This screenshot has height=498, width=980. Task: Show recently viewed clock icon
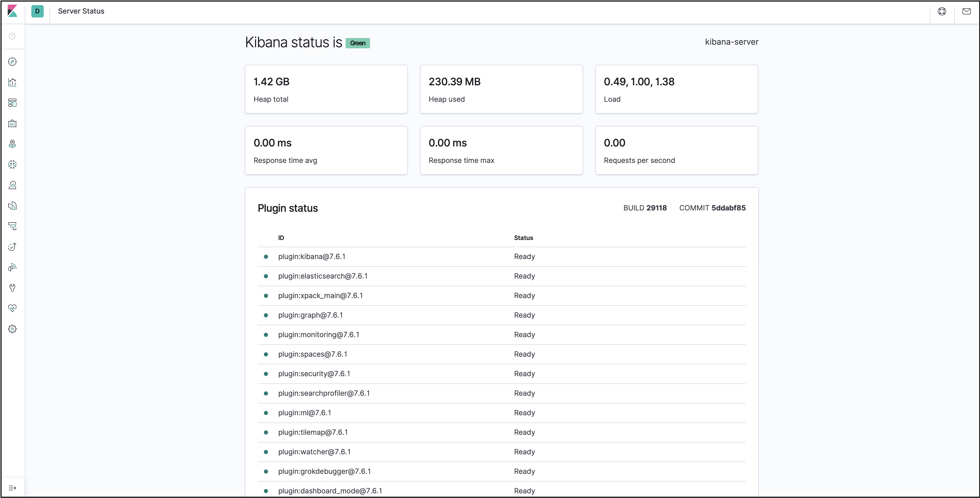tap(12, 36)
